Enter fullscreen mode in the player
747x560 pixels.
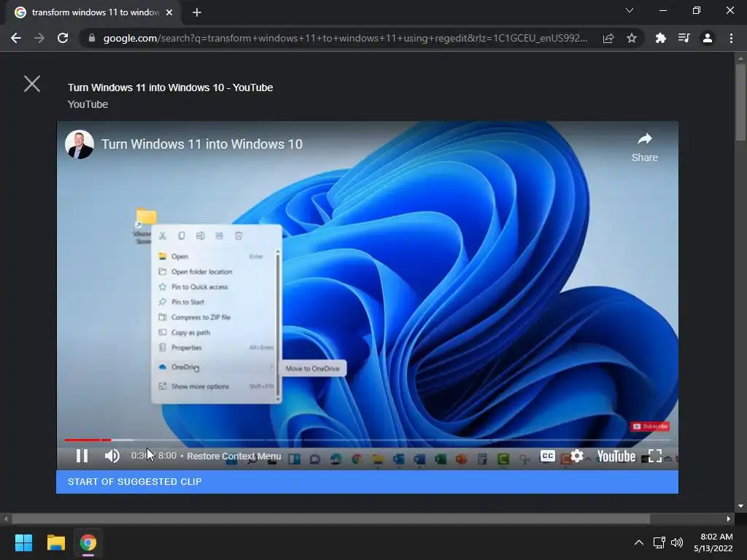(655, 456)
